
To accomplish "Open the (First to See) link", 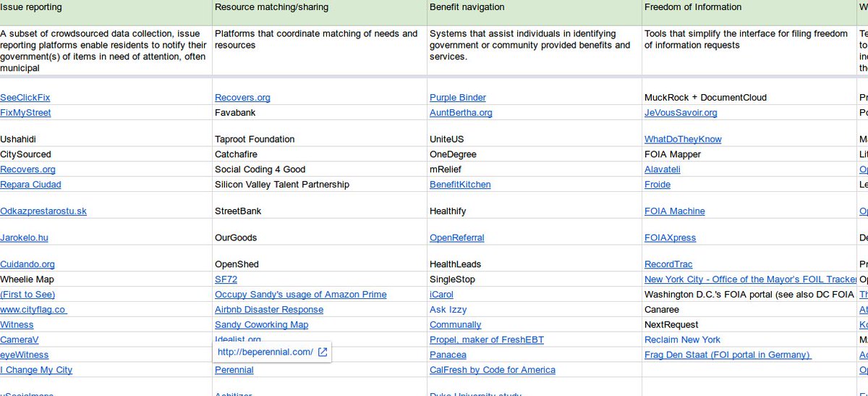I will tap(27, 295).
